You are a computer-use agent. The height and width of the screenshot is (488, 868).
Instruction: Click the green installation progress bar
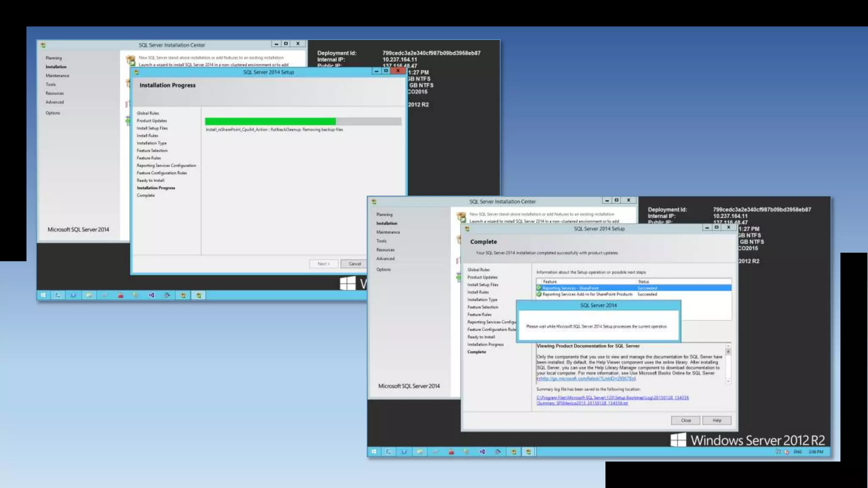coord(270,122)
